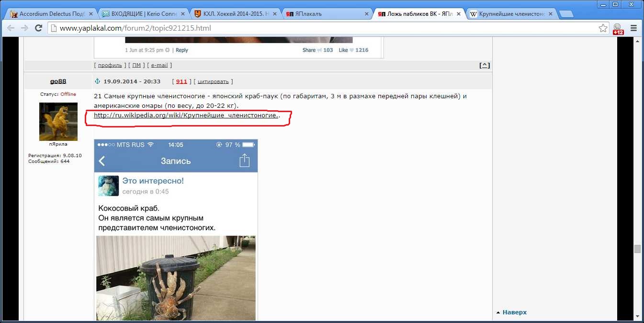The height and width of the screenshot is (323, 644).
Task: Click the vertical scrollbar thumb
Action: (x=637, y=249)
